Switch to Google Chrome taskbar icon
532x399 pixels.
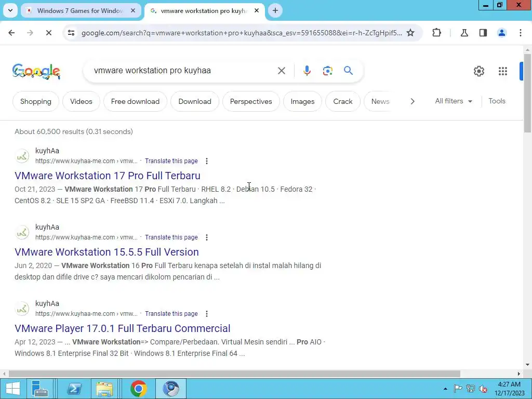click(138, 389)
